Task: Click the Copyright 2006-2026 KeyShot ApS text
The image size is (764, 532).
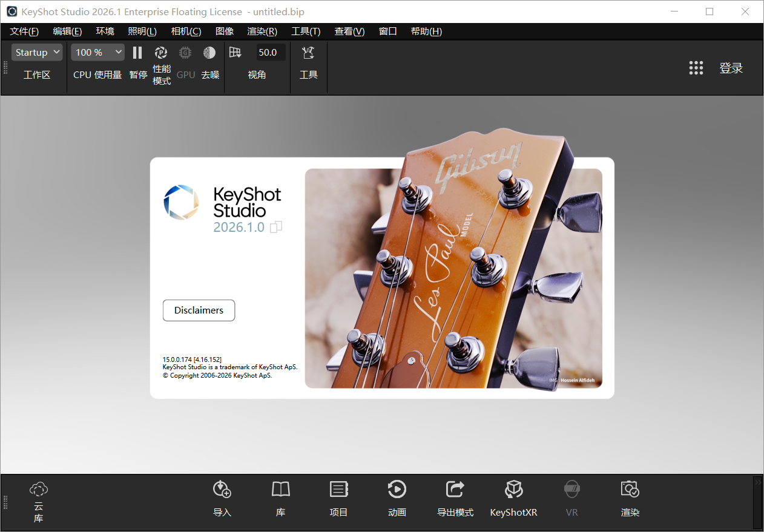Action: (217, 375)
